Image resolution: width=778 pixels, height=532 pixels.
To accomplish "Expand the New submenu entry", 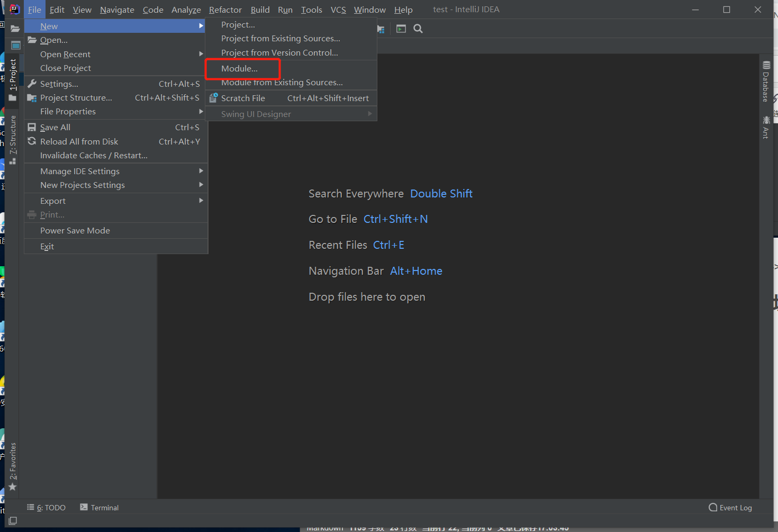I will point(116,26).
